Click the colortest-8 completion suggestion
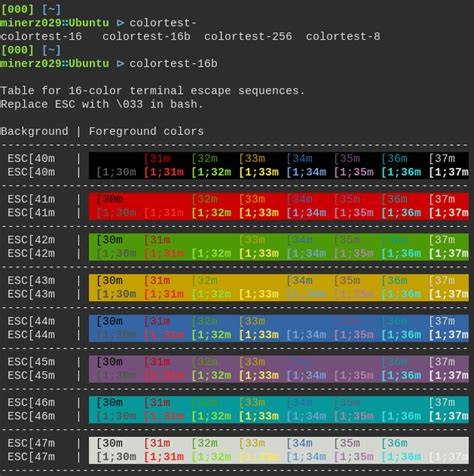This screenshot has width=474, height=476. point(343,36)
